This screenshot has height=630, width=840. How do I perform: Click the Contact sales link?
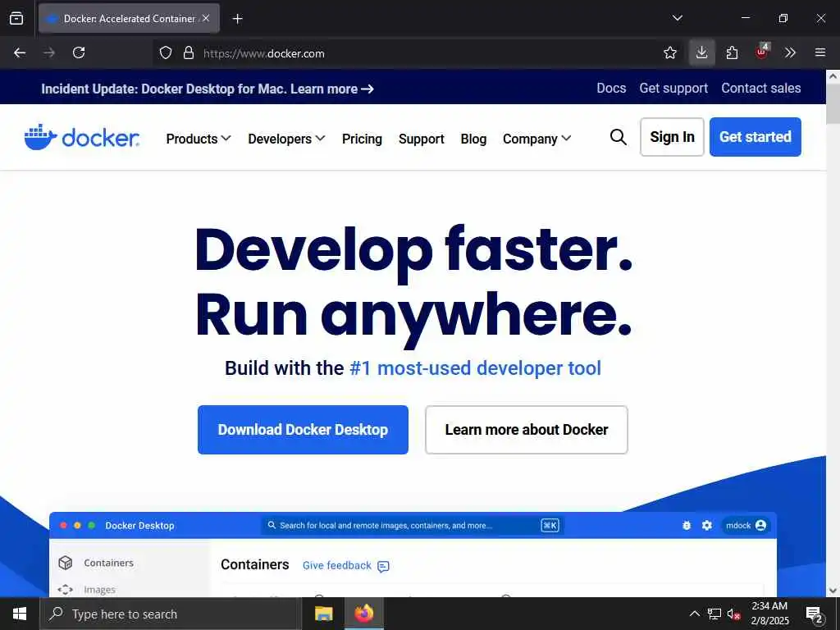(x=760, y=88)
